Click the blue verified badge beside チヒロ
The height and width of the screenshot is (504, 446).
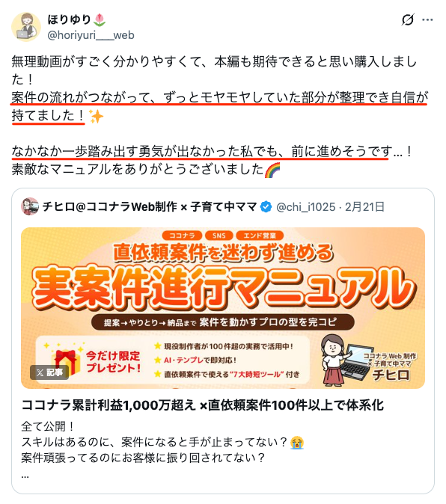click(x=266, y=206)
